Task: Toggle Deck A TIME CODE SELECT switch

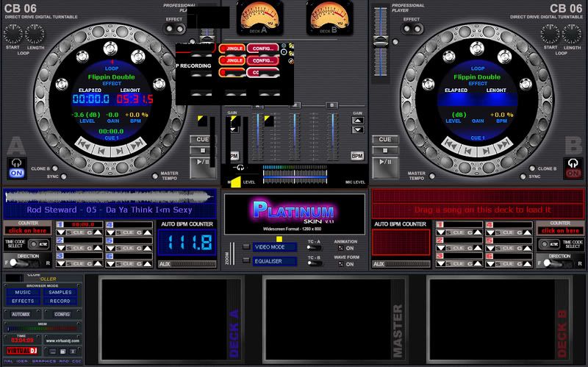Action: coord(39,244)
